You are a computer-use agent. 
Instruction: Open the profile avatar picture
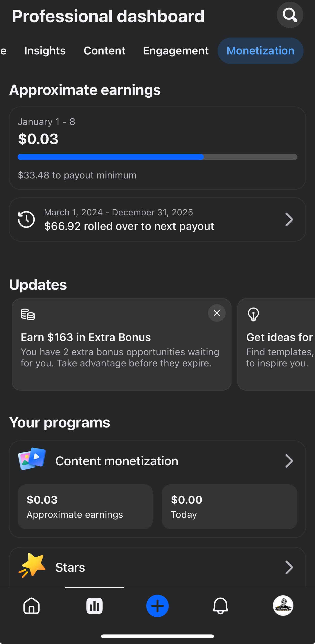[x=283, y=605]
